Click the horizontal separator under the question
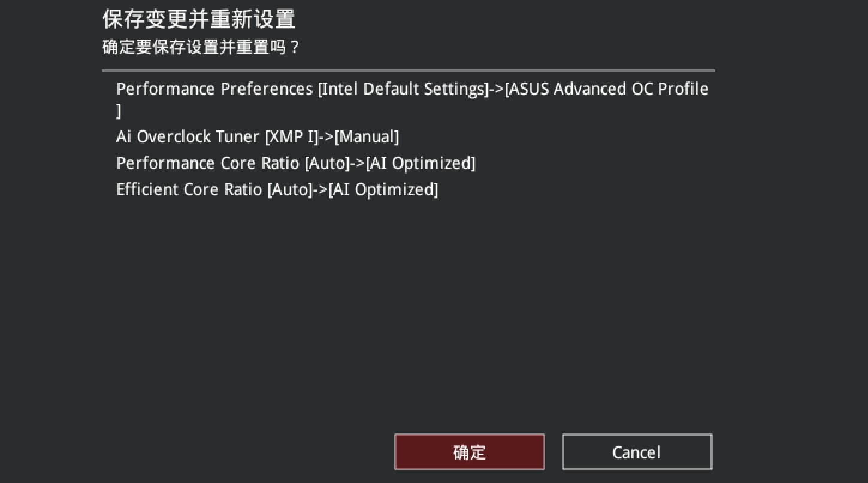Screen dimensions: 868x483 pyautogui.click(x=408, y=71)
